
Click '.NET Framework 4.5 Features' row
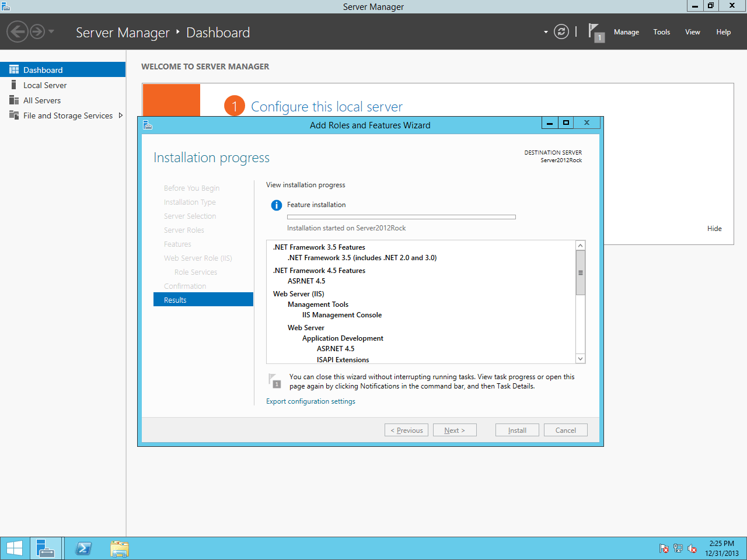319,271
